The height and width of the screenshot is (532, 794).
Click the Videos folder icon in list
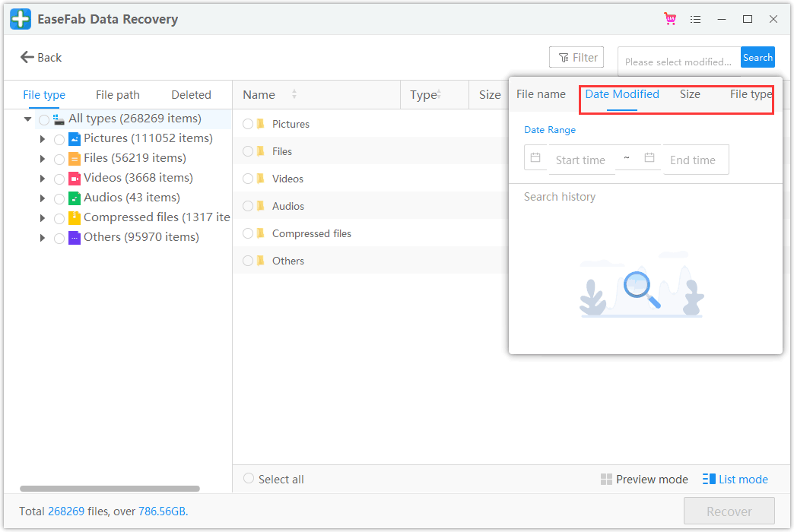(x=261, y=178)
